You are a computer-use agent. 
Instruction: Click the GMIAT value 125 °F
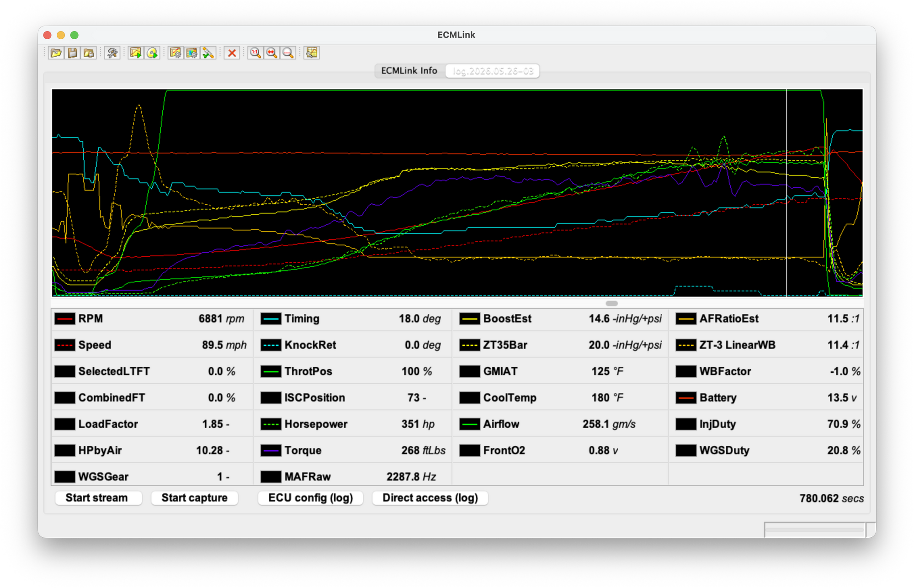pos(607,371)
